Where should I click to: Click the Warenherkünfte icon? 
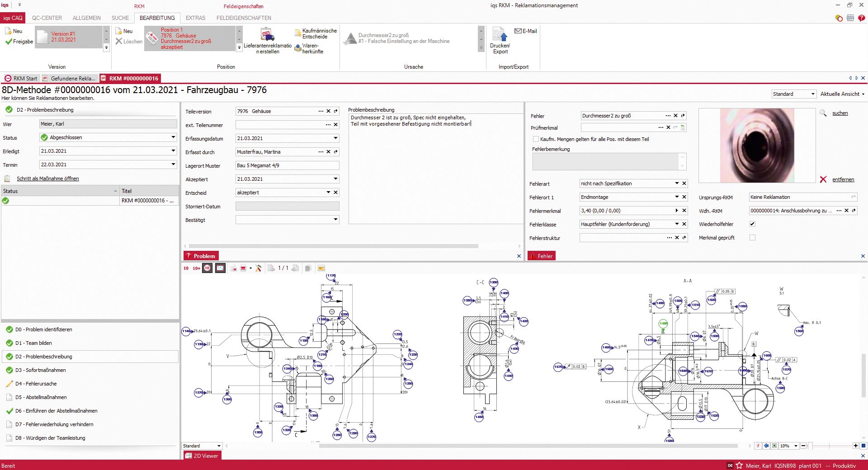(298, 48)
